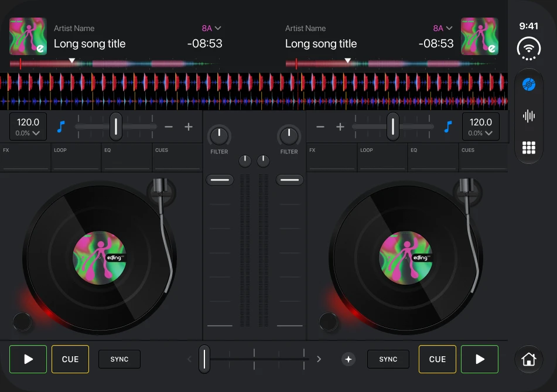The width and height of the screenshot is (557, 392).
Task: Hit the right deck CUE button
Action: point(438,359)
